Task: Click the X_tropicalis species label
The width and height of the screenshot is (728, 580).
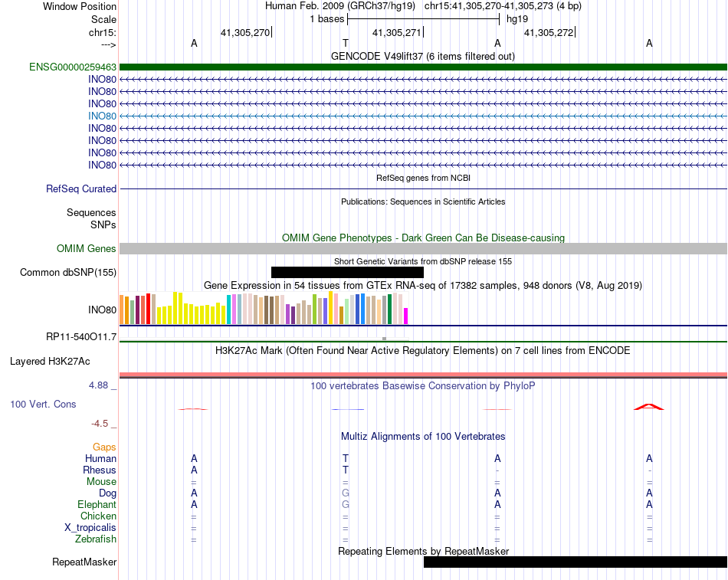Action: click(x=90, y=528)
